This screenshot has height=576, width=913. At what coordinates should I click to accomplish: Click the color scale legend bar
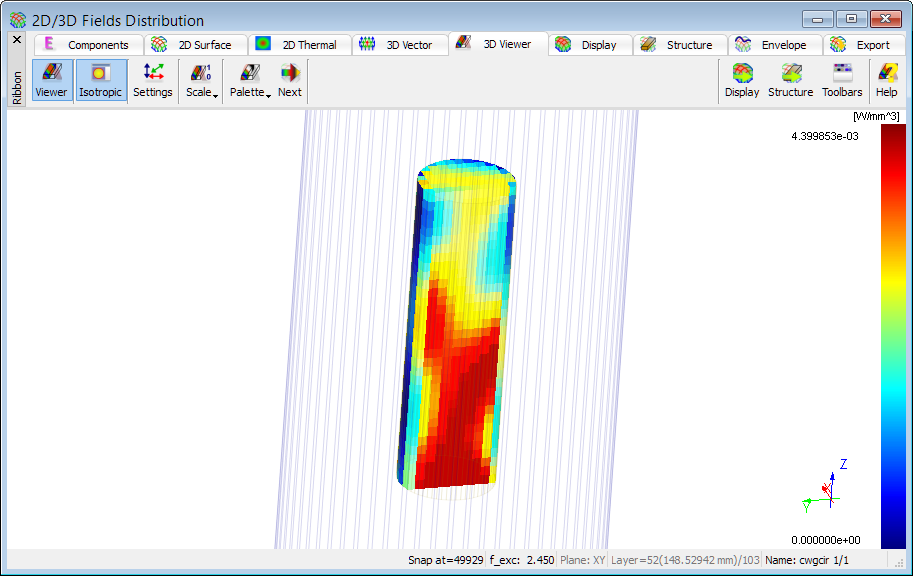point(892,336)
